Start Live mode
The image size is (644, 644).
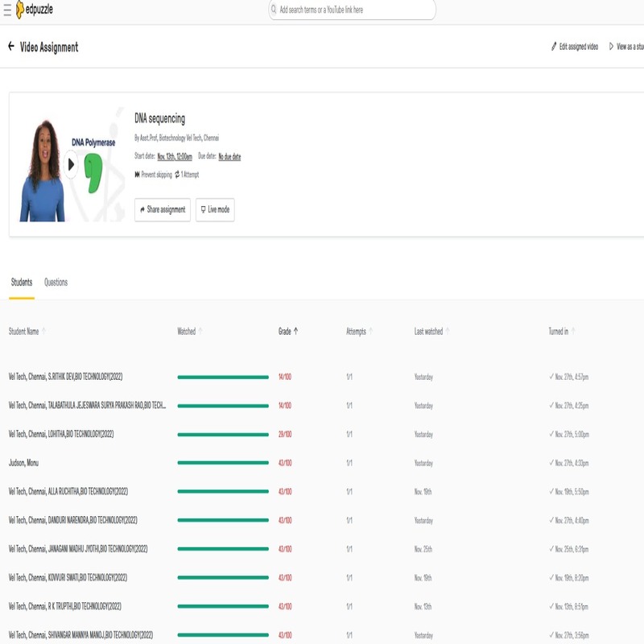[215, 209]
